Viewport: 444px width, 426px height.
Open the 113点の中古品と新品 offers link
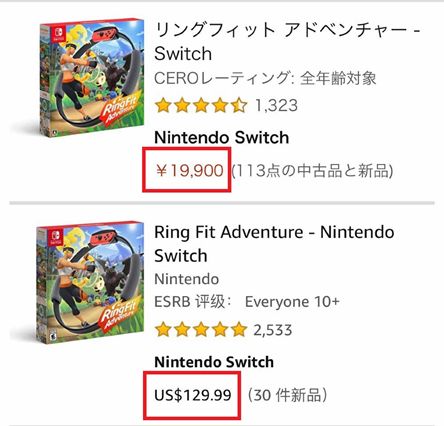coord(312,171)
